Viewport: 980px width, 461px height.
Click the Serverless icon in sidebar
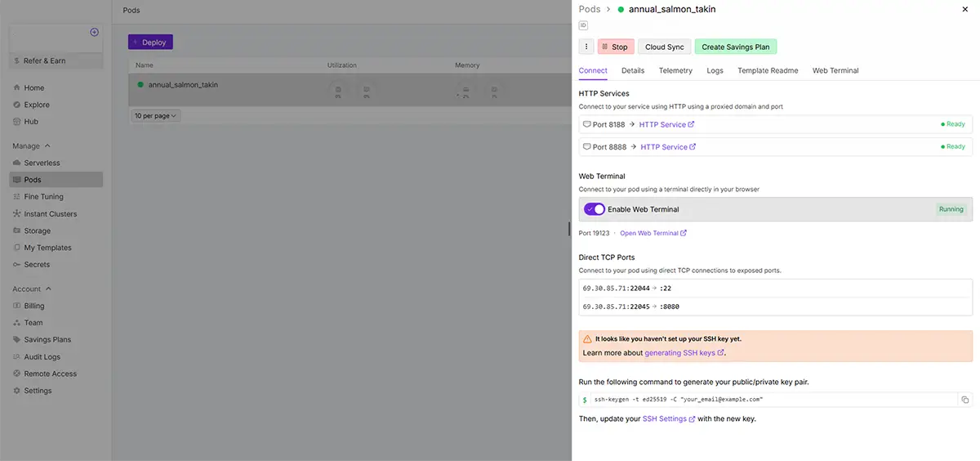(17, 163)
